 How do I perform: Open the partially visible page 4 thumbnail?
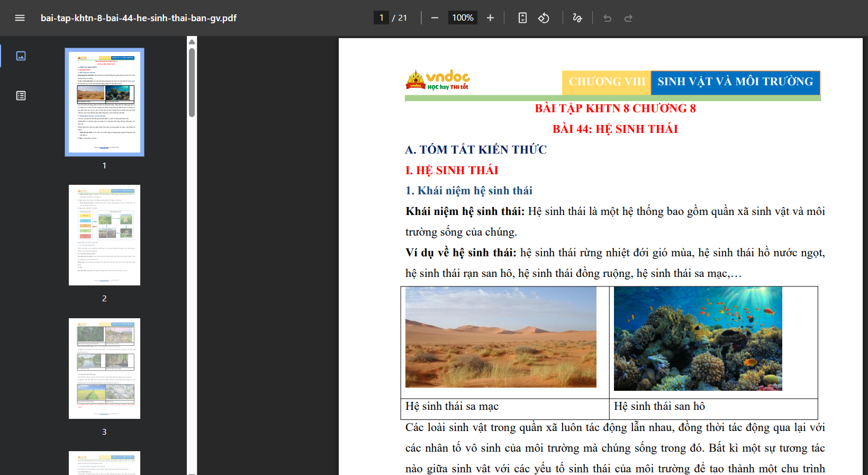point(104,463)
